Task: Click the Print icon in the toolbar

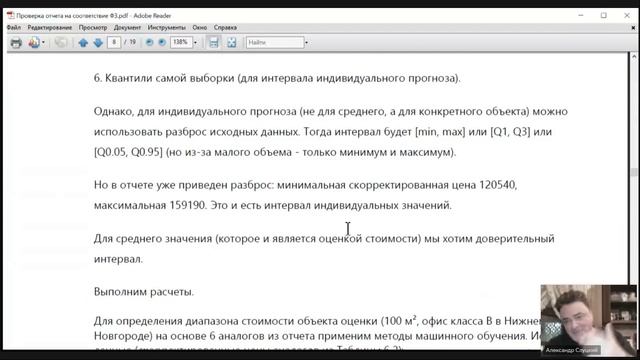Action: 16,42
